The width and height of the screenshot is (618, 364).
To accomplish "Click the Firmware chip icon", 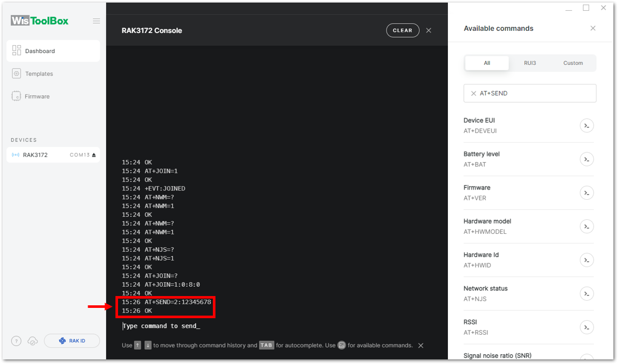I will coord(16,96).
